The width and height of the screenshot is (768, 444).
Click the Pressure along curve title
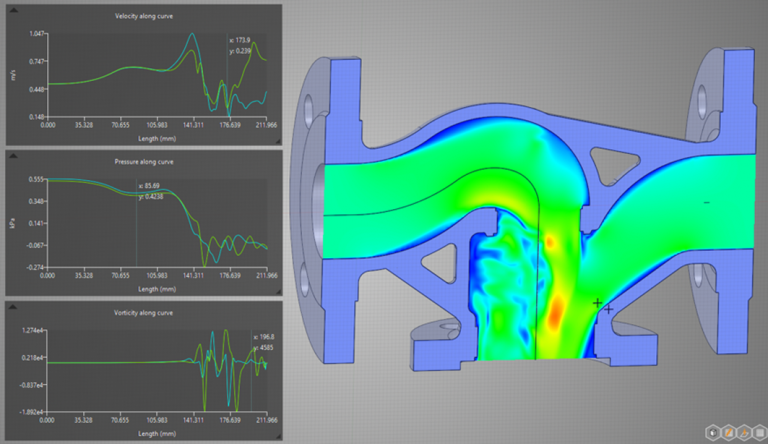[144, 162]
